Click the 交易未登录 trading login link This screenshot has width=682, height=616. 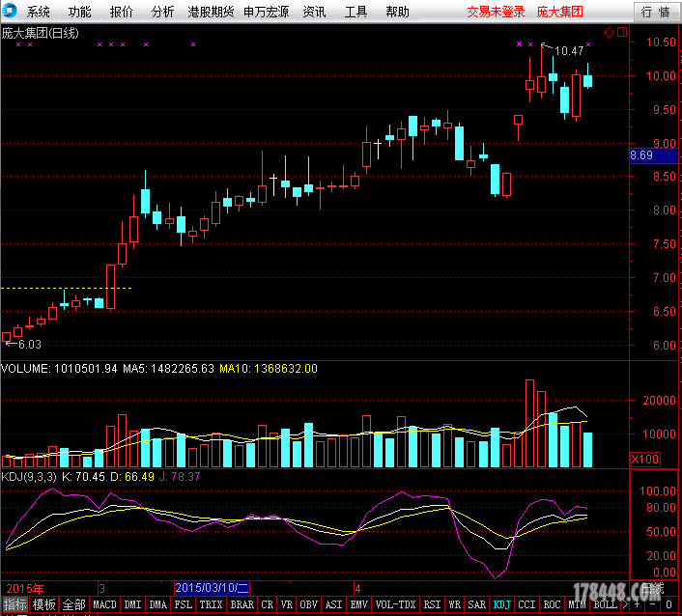point(496,12)
